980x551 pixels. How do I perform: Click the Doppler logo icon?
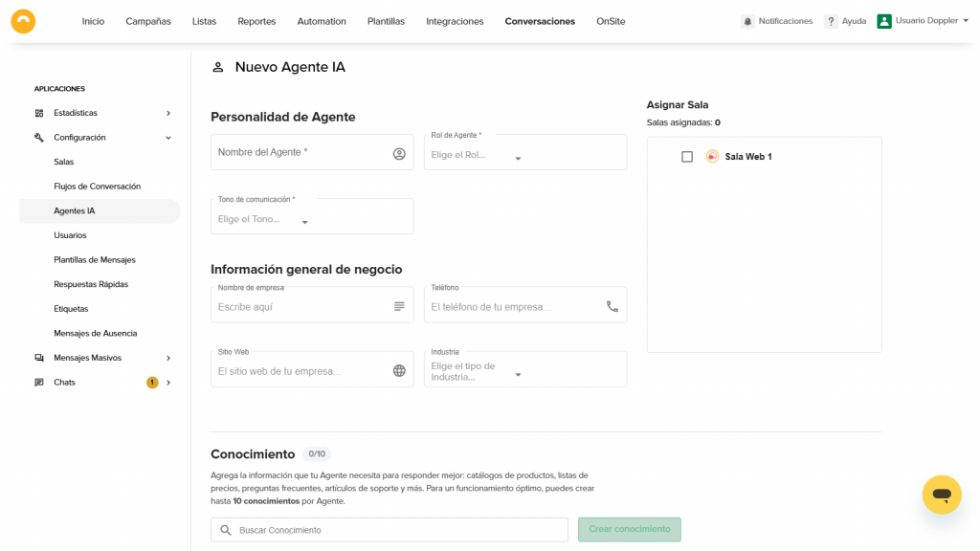pos(23,21)
